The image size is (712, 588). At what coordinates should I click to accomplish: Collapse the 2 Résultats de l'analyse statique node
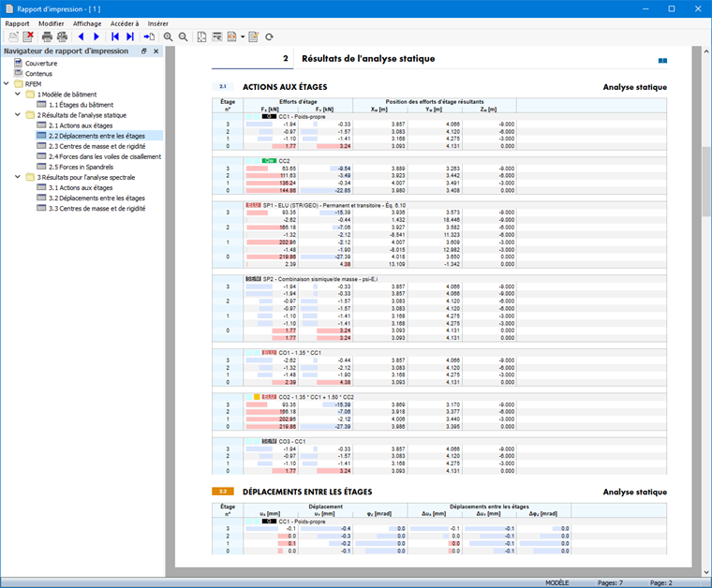click(x=18, y=115)
